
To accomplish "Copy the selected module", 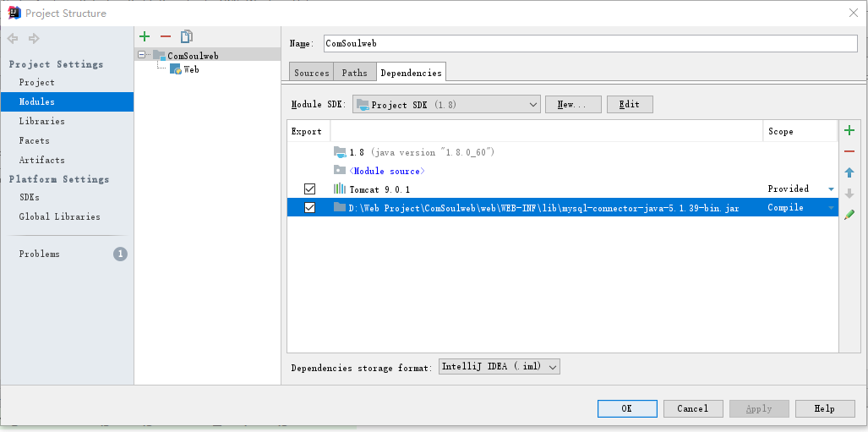I will coord(187,36).
